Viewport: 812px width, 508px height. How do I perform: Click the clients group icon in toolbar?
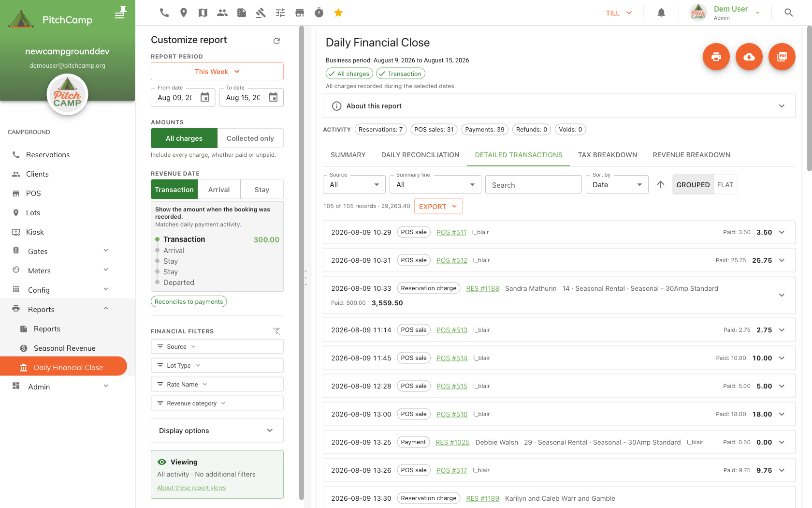(222, 13)
